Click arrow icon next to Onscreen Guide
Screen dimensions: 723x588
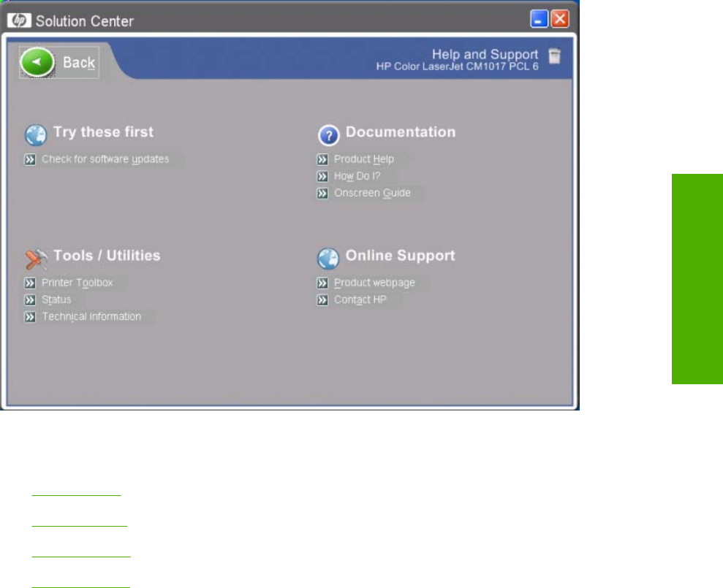pos(322,193)
